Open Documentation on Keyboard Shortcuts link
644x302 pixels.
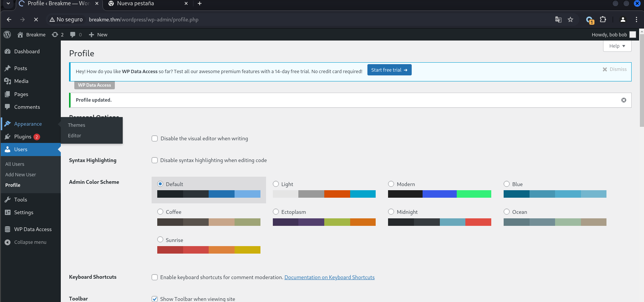pos(329,278)
